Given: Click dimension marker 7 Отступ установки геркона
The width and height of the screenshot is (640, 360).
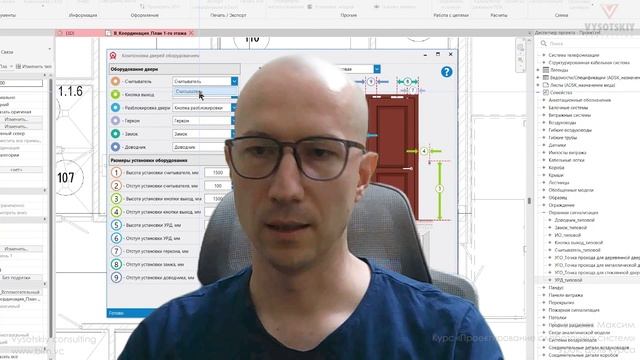Looking at the screenshot, I should (x=116, y=251).
